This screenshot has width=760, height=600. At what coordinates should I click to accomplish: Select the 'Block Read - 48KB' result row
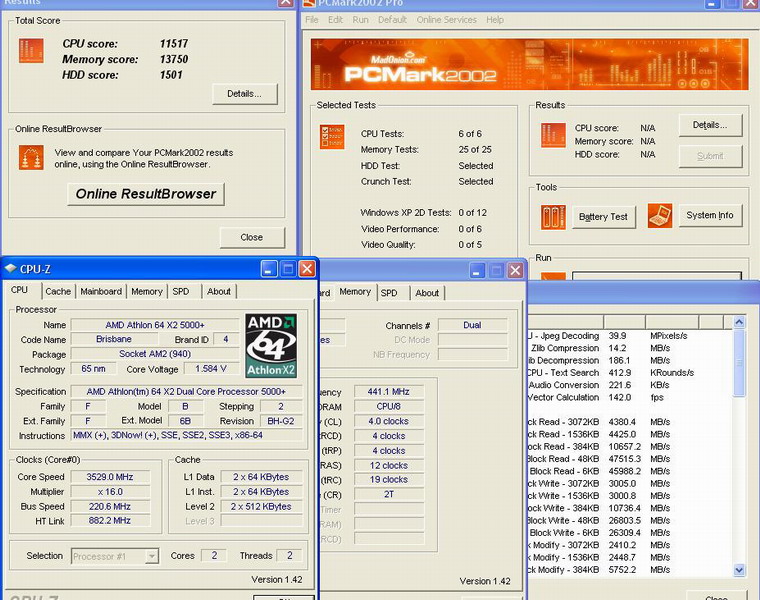[x=630, y=458]
